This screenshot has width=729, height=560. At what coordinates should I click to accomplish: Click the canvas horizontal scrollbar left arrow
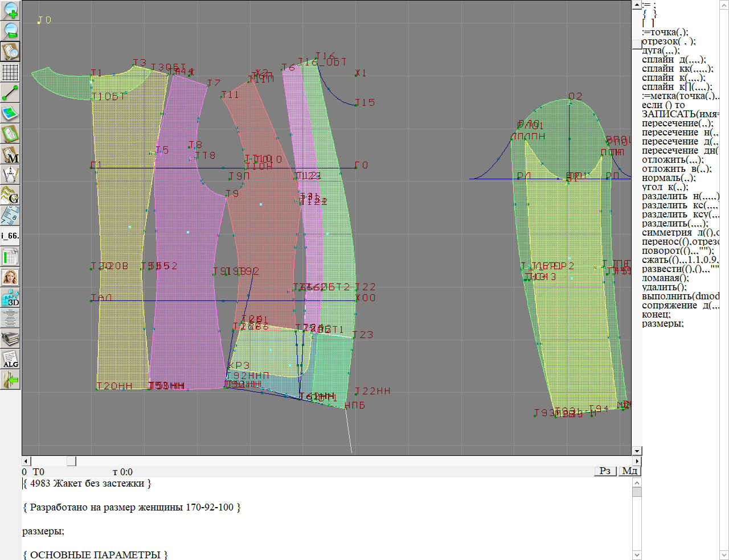point(26,461)
